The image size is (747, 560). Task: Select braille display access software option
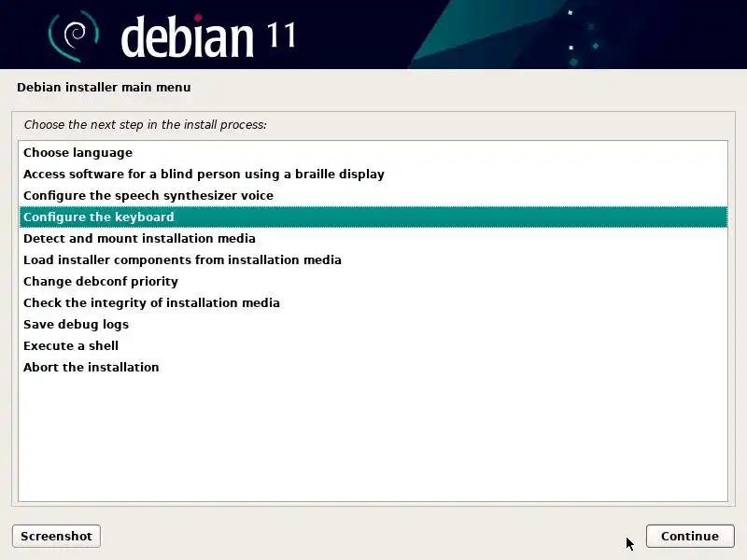click(373, 174)
